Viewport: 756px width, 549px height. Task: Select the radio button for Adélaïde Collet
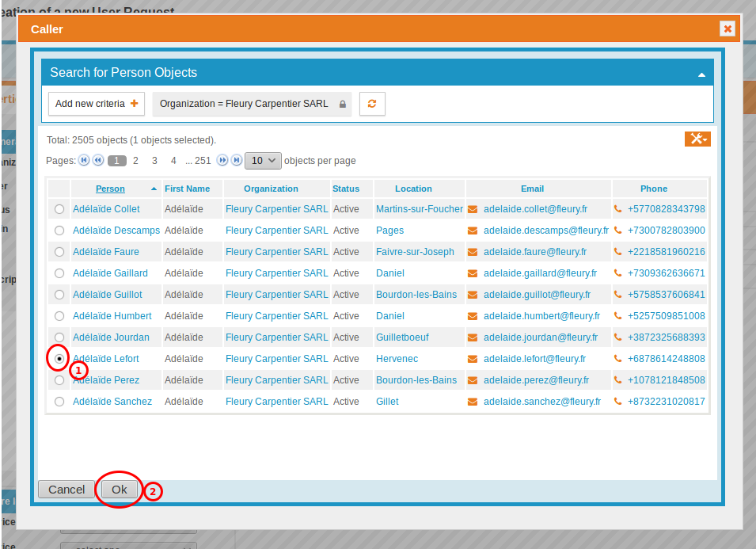pos(59,208)
